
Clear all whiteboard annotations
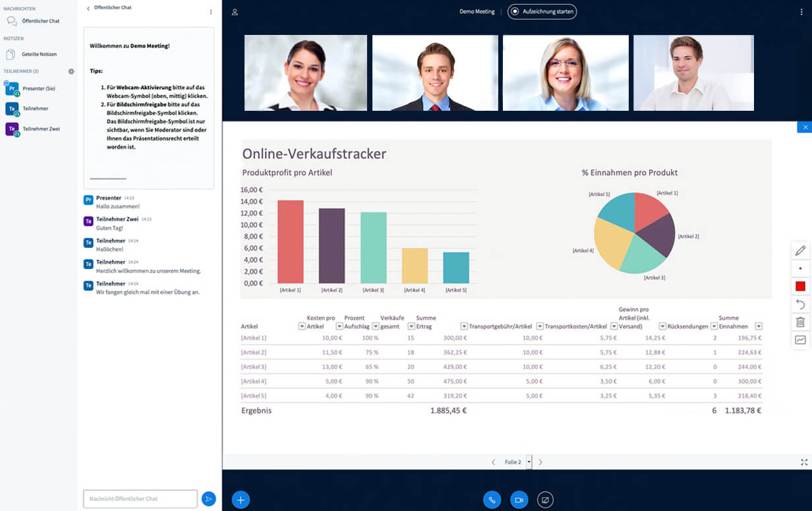[x=800, y=322]
